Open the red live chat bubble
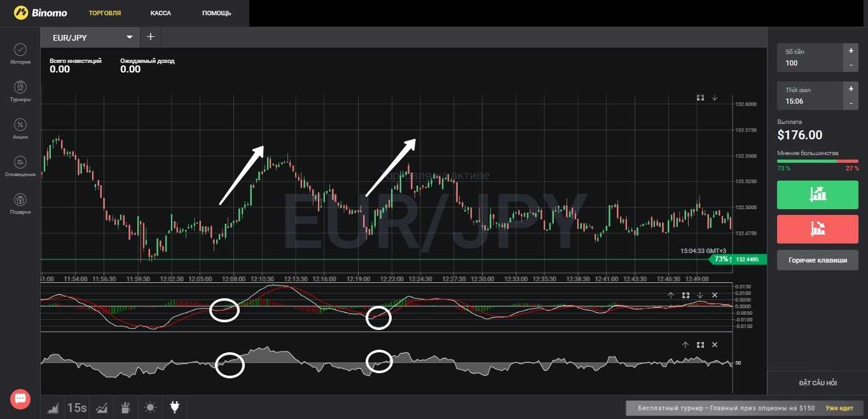868x419 pixels. (20, 399)
